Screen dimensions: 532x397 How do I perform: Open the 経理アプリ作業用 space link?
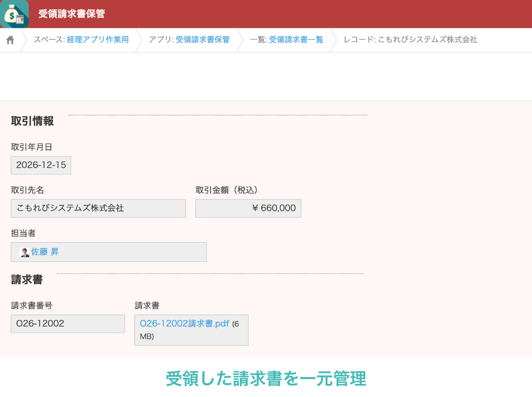tap(98, 40)
